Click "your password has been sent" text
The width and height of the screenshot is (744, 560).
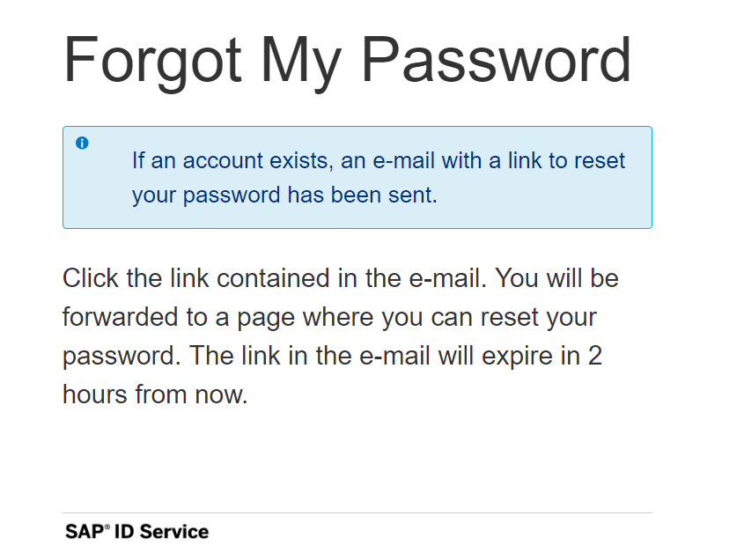tap(284, 195)
